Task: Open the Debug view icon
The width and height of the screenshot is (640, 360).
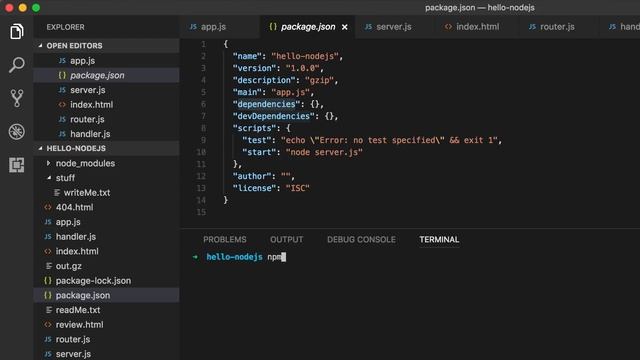Action: (x=16, y=131)
